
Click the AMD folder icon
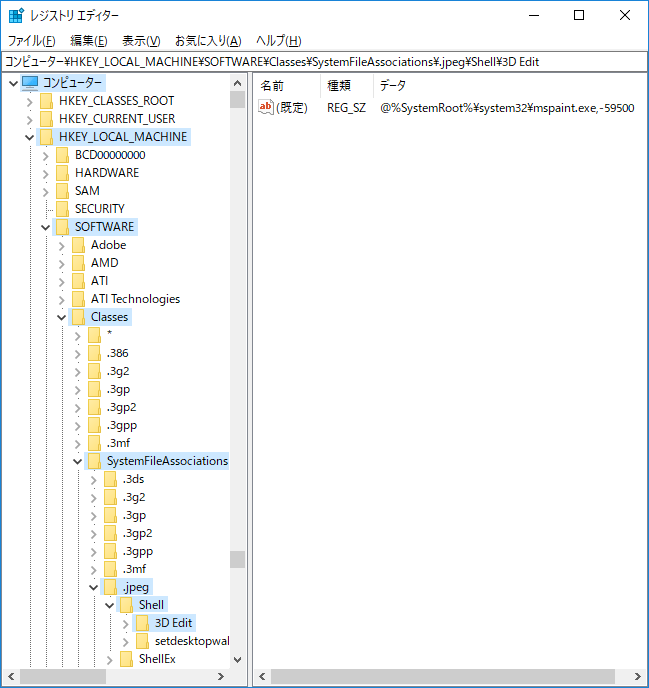(x=78, y=263)
